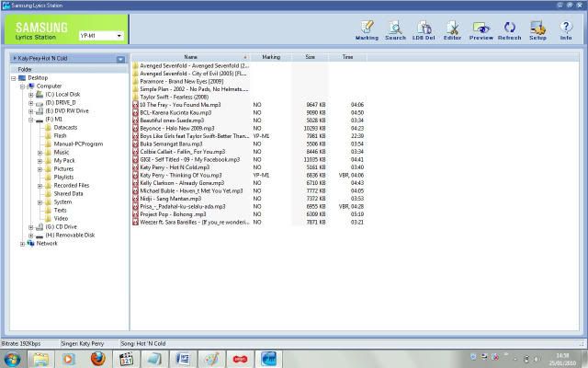The image size is (588, 368).
Task: Select Beyonce - Halo New 2009.mp3
Action: [177, 129]
